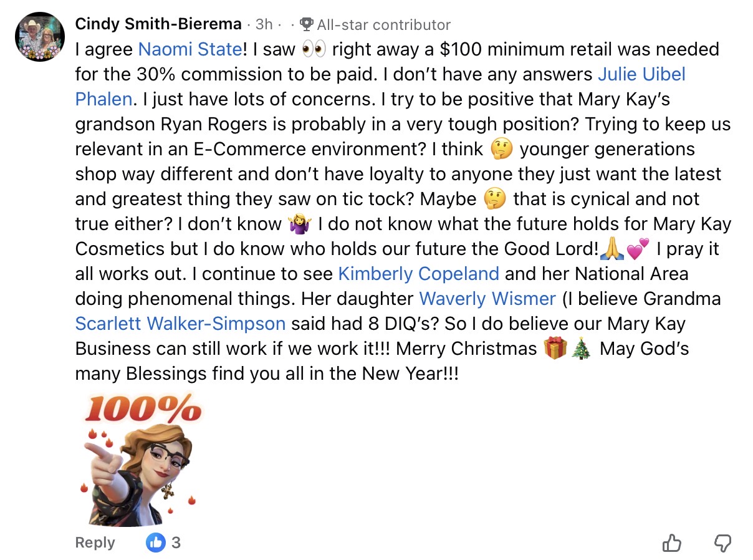
Task: Visit Kimberly Copeland's tagged profile
Action: [418, 274]
